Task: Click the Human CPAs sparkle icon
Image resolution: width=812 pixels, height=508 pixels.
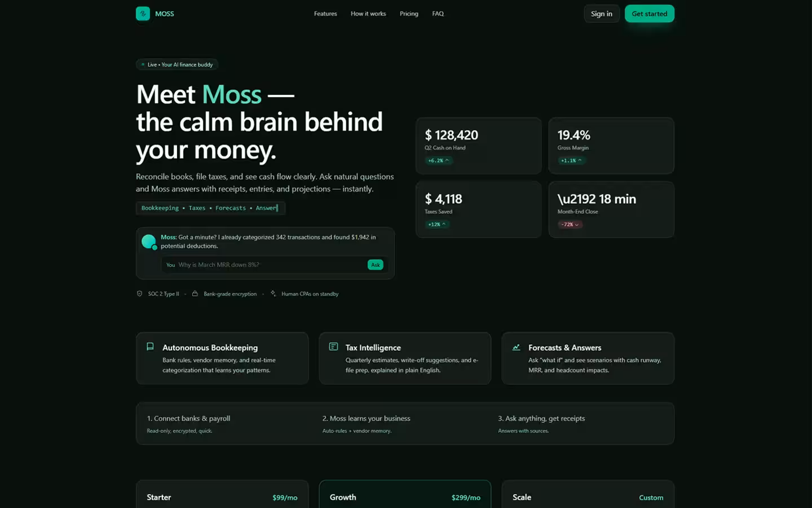Action: pyautogui.click(x=273, y=294)
